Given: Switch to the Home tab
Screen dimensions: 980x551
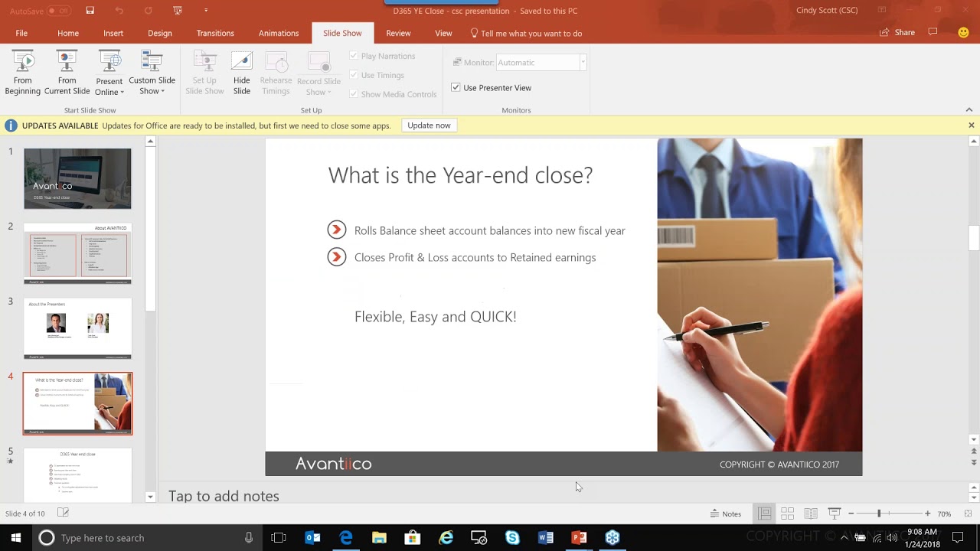Looking at the screenshot, I should (x=68, y=33).
